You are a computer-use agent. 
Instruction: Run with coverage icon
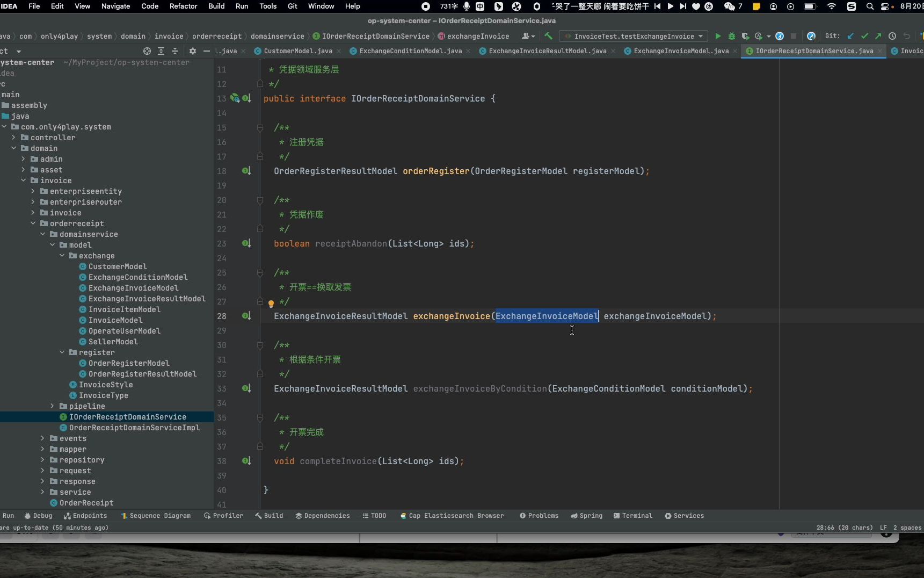coord(745,36)
